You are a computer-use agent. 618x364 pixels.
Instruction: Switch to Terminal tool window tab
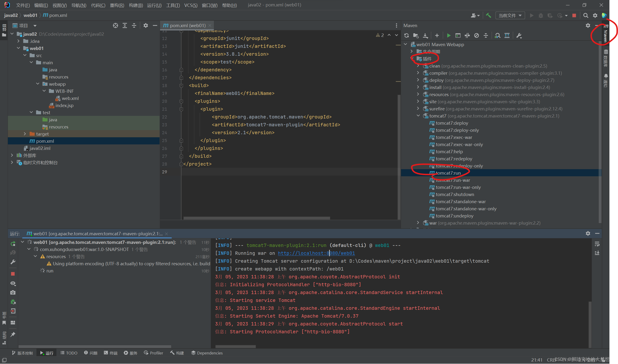(x=111, y=353)
